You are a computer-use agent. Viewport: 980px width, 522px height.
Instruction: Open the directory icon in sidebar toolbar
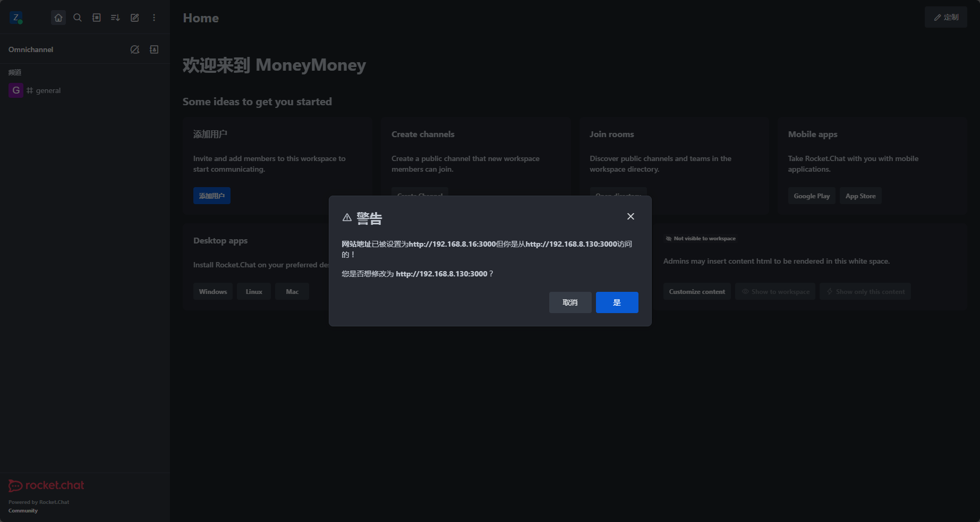tap(97, 18)
